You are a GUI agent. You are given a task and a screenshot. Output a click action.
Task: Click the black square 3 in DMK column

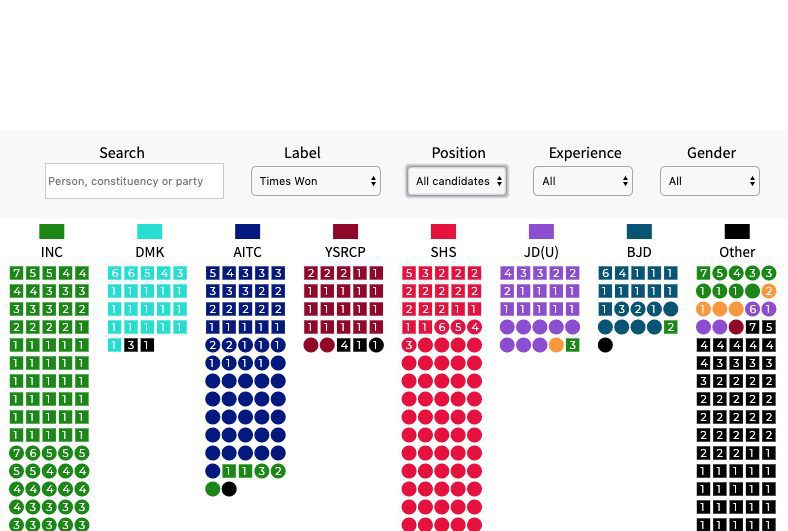click(131, 345)
